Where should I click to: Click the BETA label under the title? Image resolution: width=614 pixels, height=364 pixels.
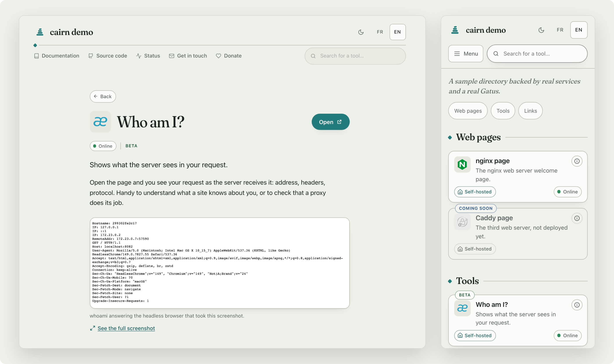pyautogui.click(x=132, y=146)
